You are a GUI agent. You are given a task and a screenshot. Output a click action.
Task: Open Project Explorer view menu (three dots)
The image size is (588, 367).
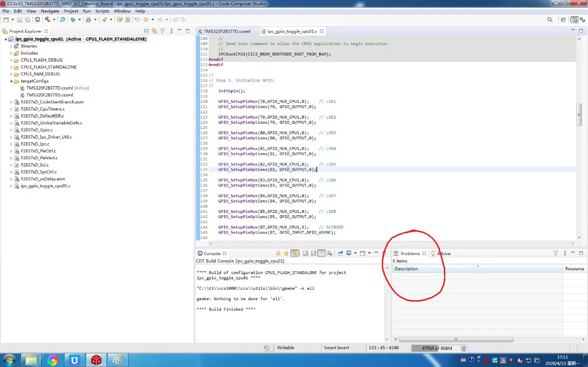171,31
